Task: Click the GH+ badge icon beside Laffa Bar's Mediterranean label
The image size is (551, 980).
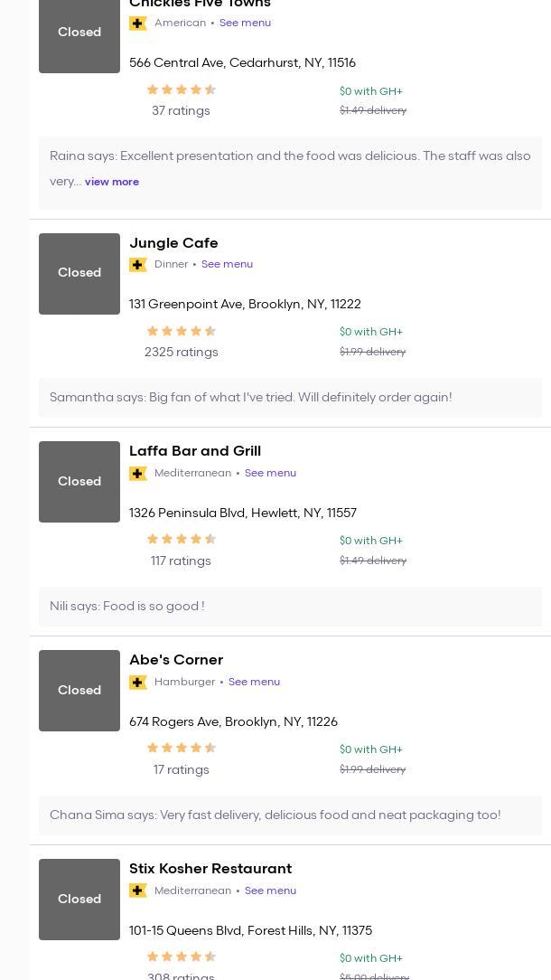Action: [138, 474]
